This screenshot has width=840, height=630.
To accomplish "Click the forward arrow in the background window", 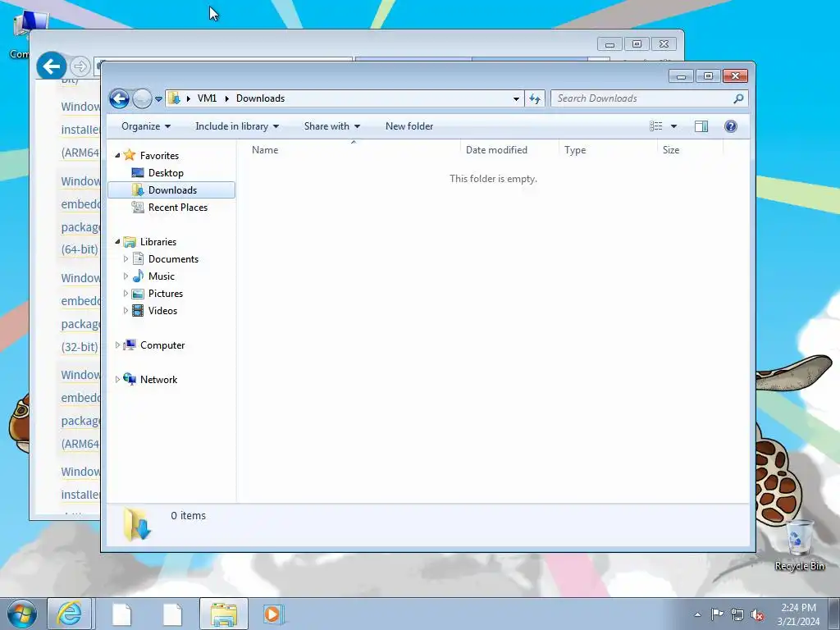I will click(x=80, y=66).
